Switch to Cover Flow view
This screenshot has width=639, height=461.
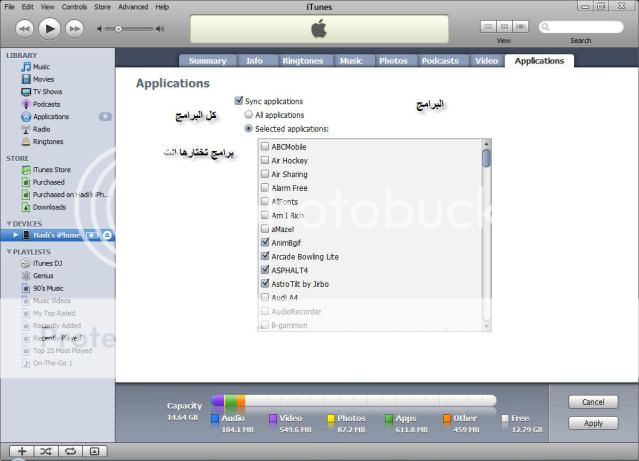520,27
